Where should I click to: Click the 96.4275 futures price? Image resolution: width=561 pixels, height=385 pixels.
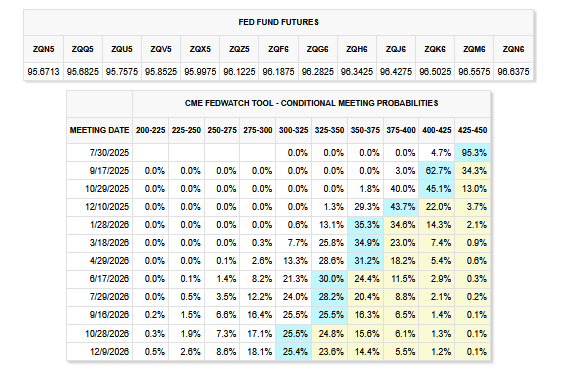(396, 72)
